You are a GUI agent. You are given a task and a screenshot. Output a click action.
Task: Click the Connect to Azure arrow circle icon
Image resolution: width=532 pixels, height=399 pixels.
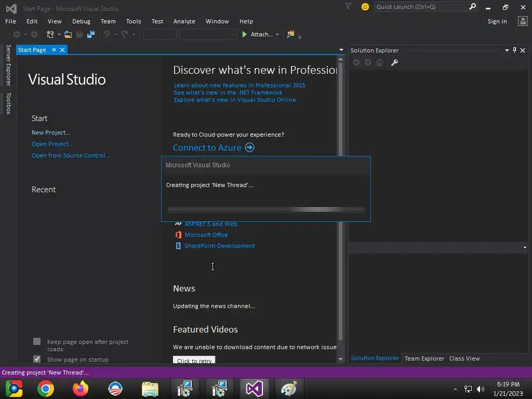pyautogui.click(x=250, y=148)
